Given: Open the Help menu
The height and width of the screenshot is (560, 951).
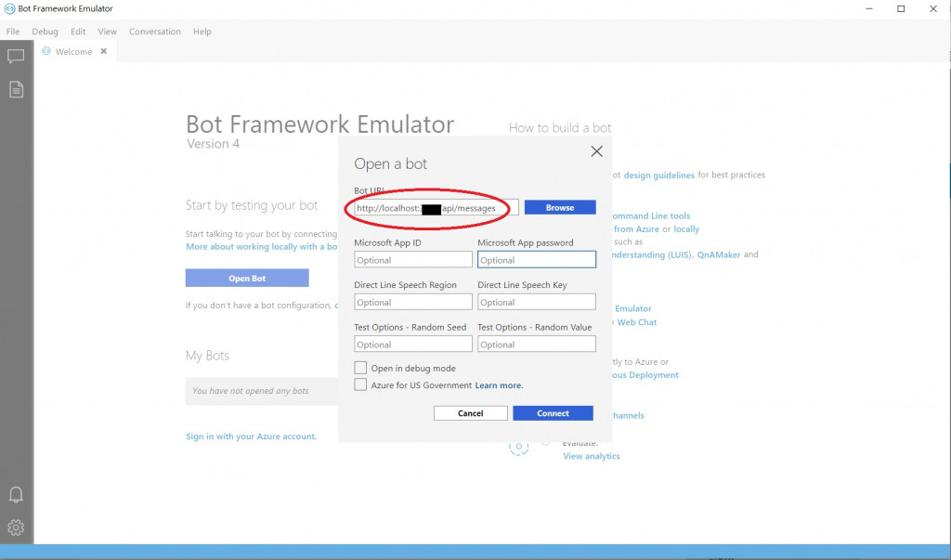Looking at the screenshot, I should pos(202,32).
